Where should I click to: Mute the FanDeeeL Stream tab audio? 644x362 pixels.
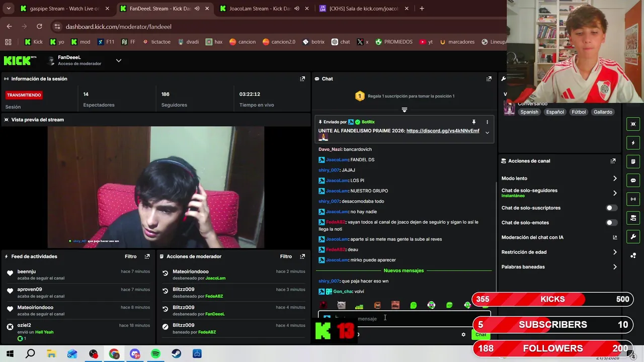197,9
